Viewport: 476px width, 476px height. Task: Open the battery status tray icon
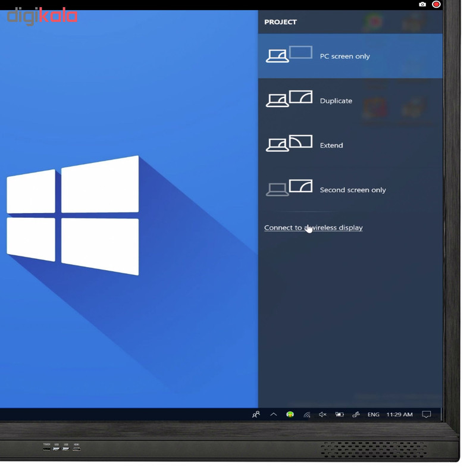[339, 414]
